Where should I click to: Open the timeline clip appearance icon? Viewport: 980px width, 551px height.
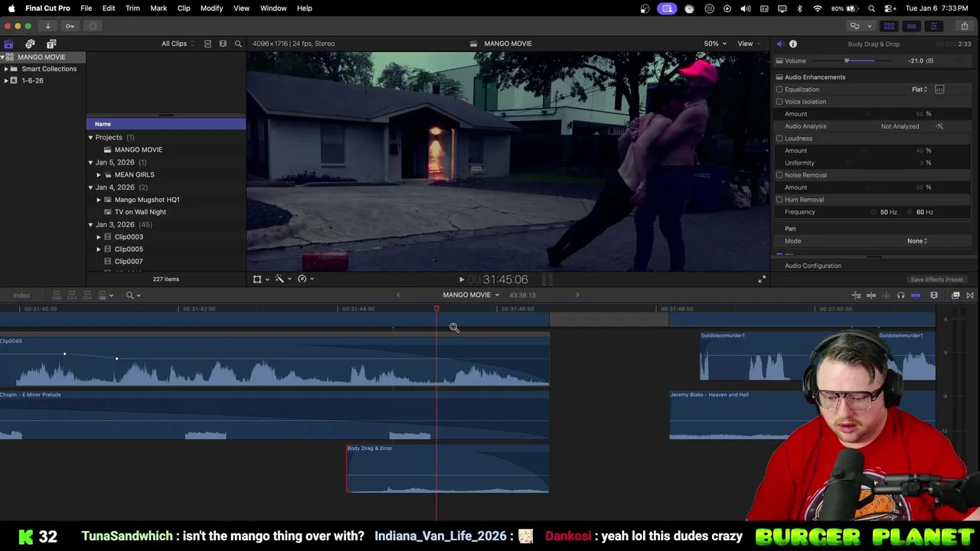point(934,295)
